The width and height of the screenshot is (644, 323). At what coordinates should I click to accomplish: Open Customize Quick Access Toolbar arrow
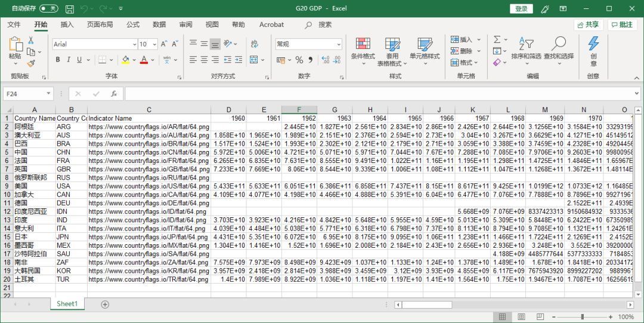[x=120, y=8]
